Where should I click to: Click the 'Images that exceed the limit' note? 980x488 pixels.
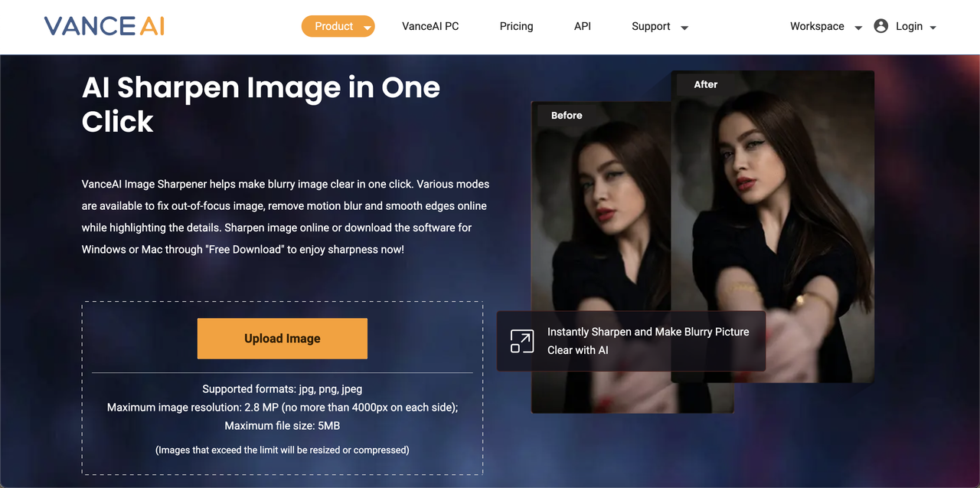click(283, 450)
